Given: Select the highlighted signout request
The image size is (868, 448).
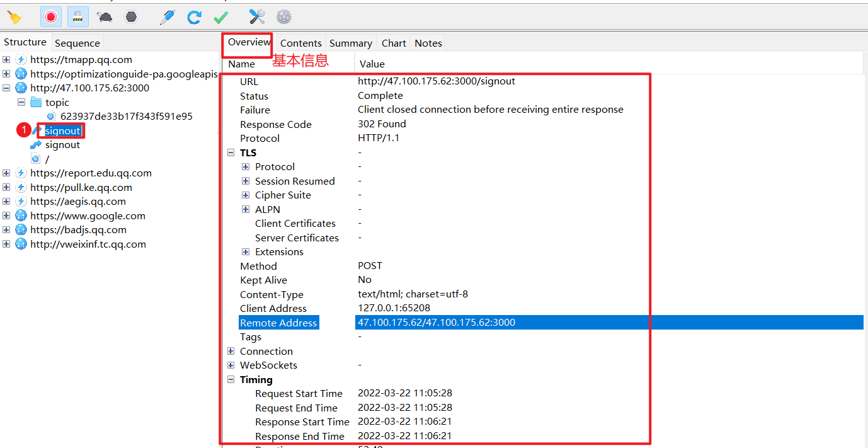Looking at the screenshot, I should pos(63,130).
